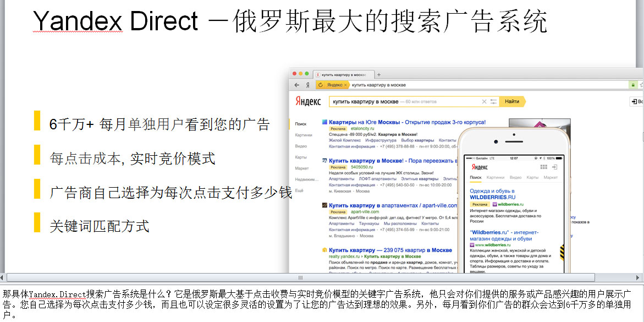644x322 pixels.
Task: Click Реклама label under first ad result
Action: [338, 129]
